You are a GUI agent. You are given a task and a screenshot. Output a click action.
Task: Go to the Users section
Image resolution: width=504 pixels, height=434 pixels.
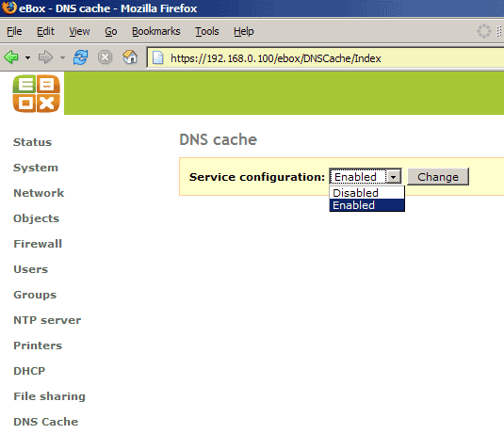[x=30, y=269]
